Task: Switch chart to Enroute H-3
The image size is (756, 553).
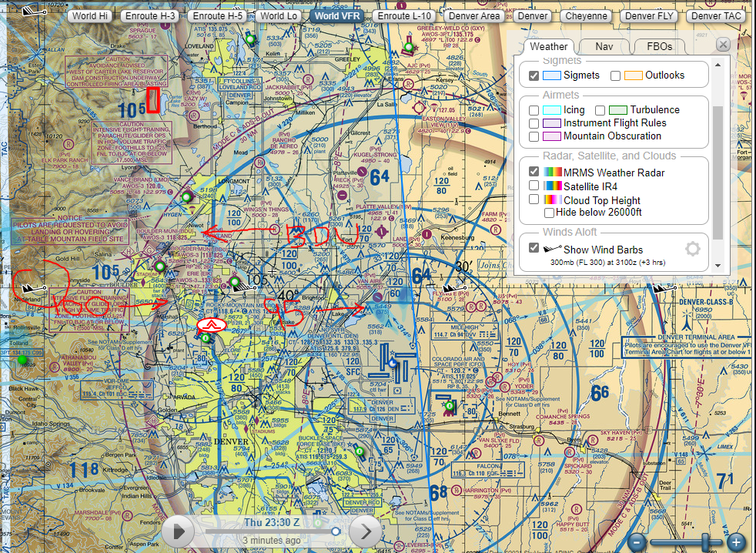Action: pyautogui.click(x=150, y=16)
